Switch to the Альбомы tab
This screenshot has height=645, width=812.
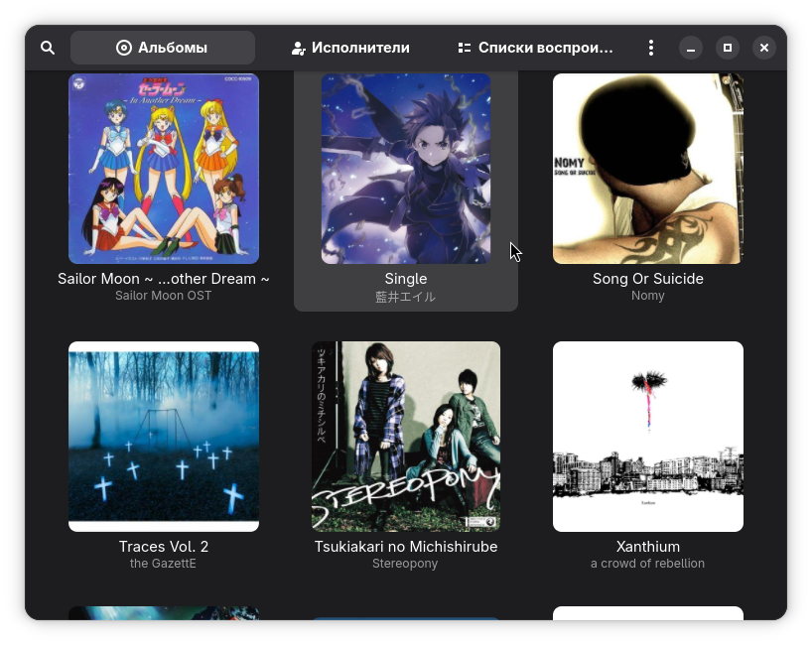coord(162,48)
